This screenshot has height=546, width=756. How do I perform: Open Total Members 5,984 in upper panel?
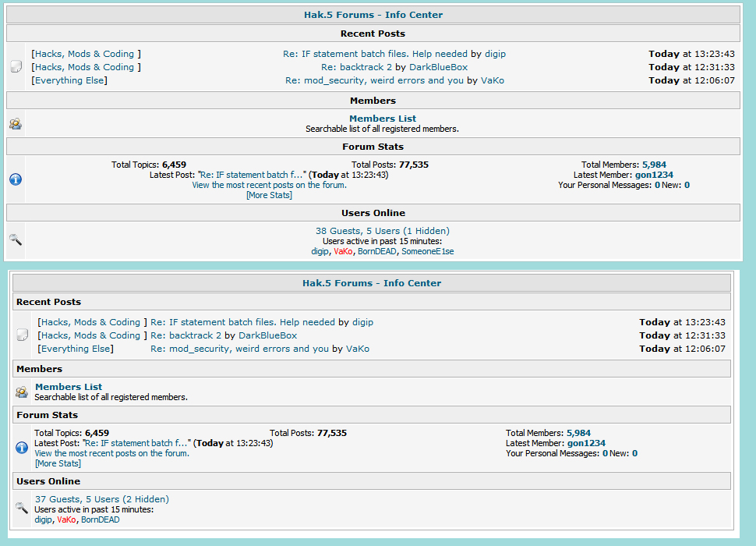point(654,165)
